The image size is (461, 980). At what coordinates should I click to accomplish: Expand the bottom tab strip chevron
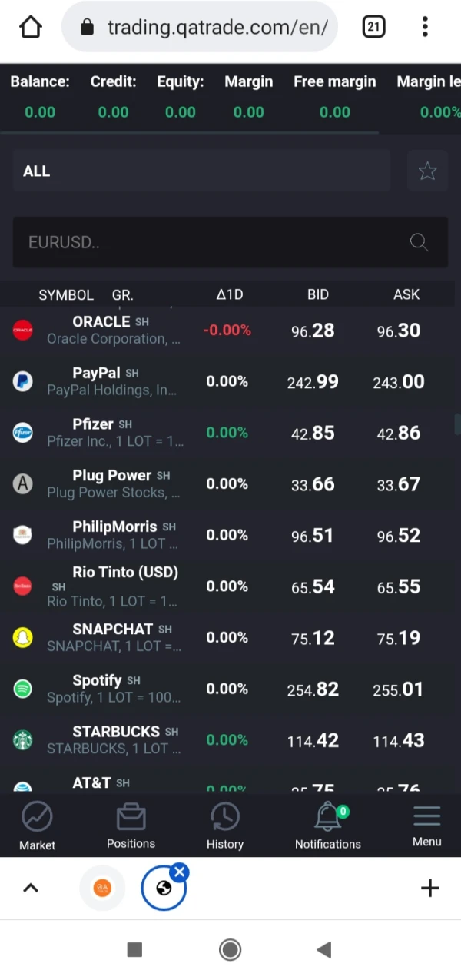(x=31, y=889)
